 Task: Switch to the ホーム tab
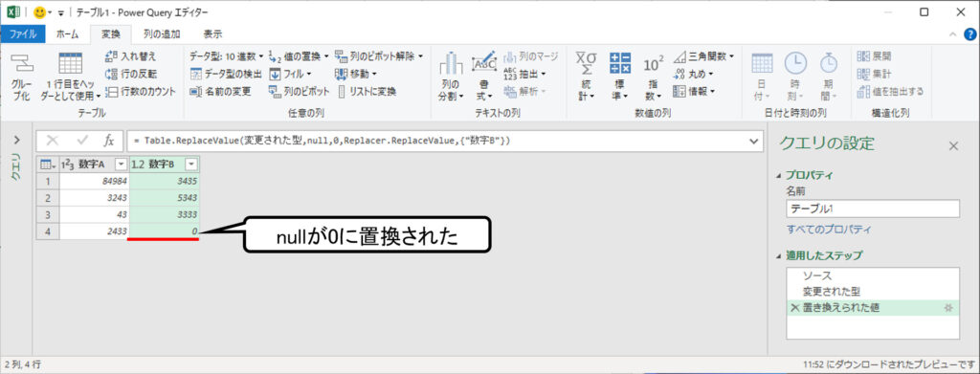(x=68, y=34)
